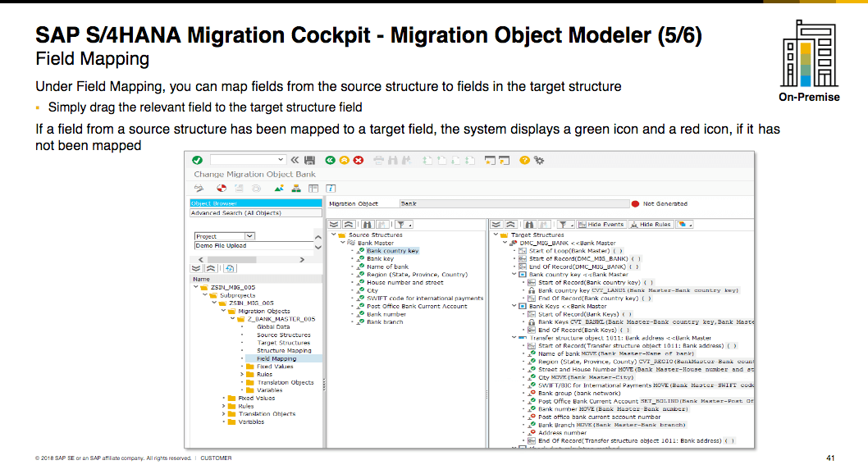
Task: Select Bank group (bank network) target field
Action: tap(579, 394)
